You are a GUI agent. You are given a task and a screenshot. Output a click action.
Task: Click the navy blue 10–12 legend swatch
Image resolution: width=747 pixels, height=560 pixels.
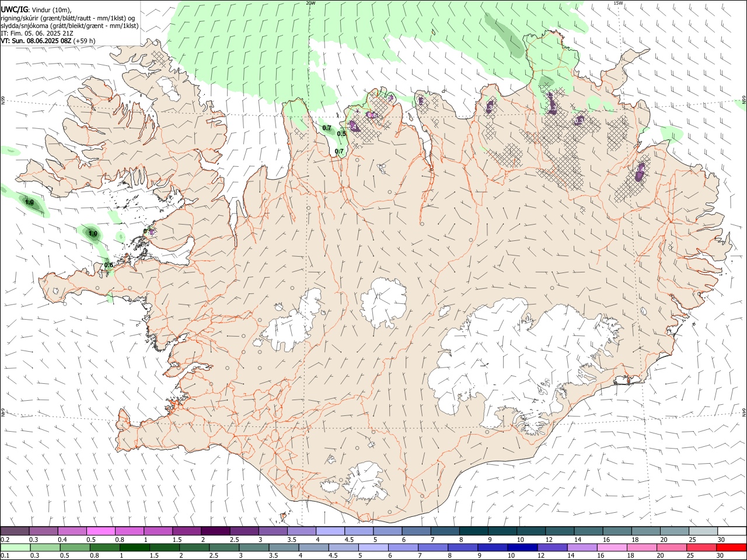point(522,548)
